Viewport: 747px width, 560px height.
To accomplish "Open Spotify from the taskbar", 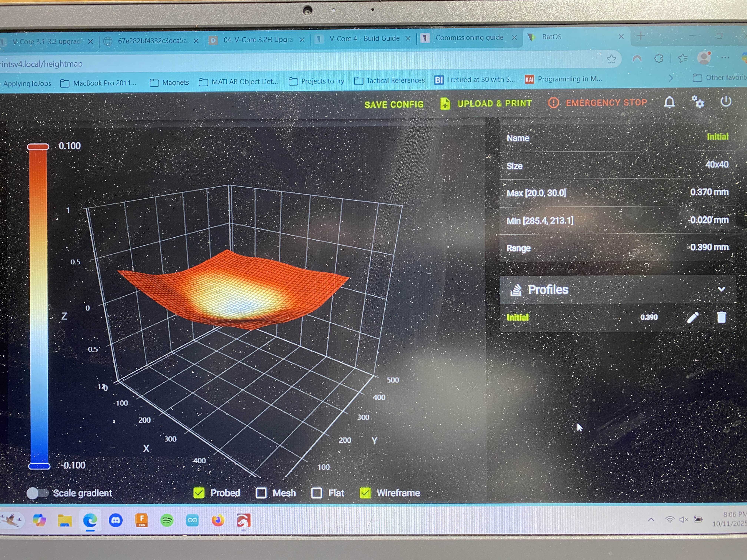I will 167,520.
